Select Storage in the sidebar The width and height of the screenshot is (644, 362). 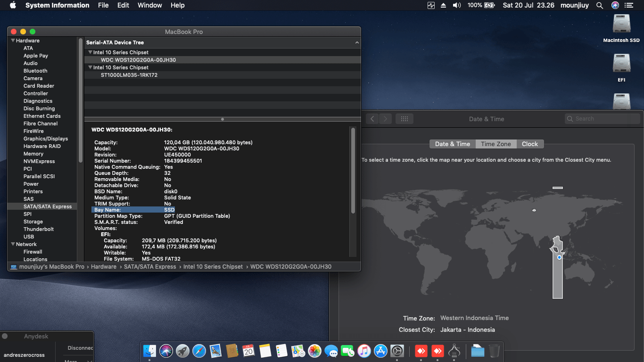pos(33,222)
